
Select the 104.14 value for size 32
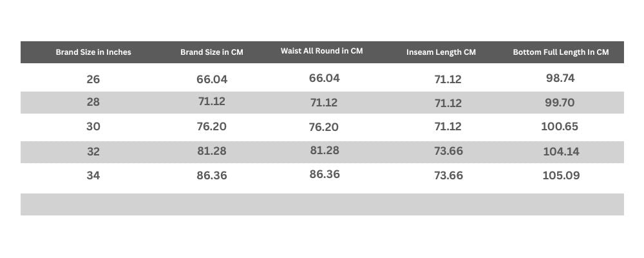click(560, 152)
